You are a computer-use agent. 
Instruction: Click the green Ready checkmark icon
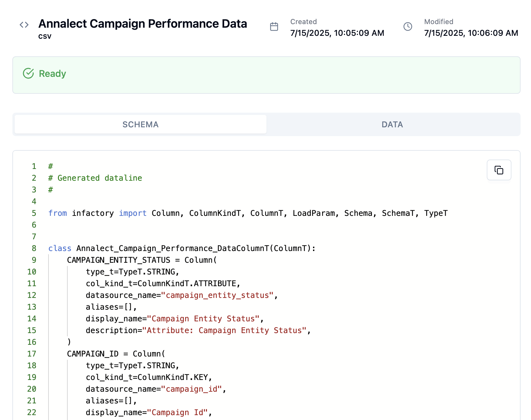[28, 74]
